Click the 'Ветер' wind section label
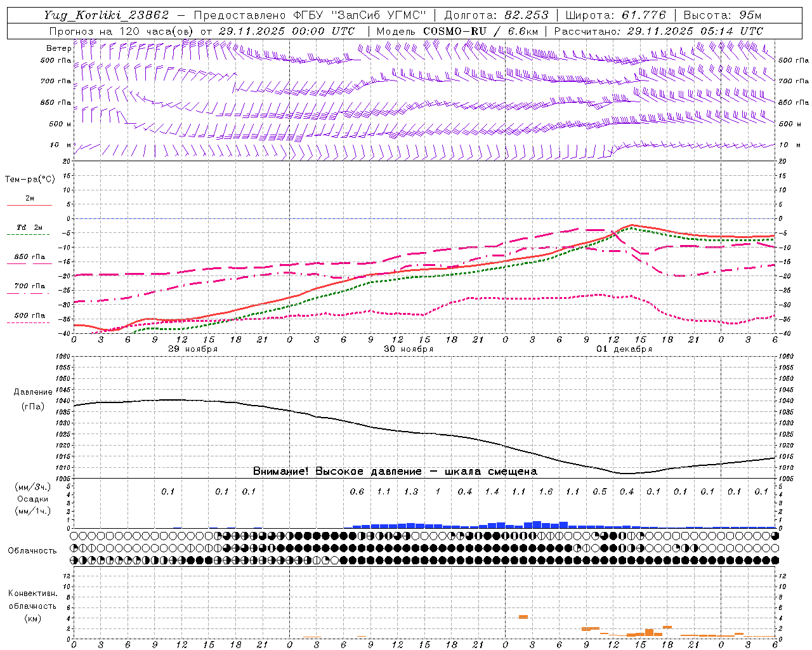Screen dimensions: 812x650 coord(58,48)
